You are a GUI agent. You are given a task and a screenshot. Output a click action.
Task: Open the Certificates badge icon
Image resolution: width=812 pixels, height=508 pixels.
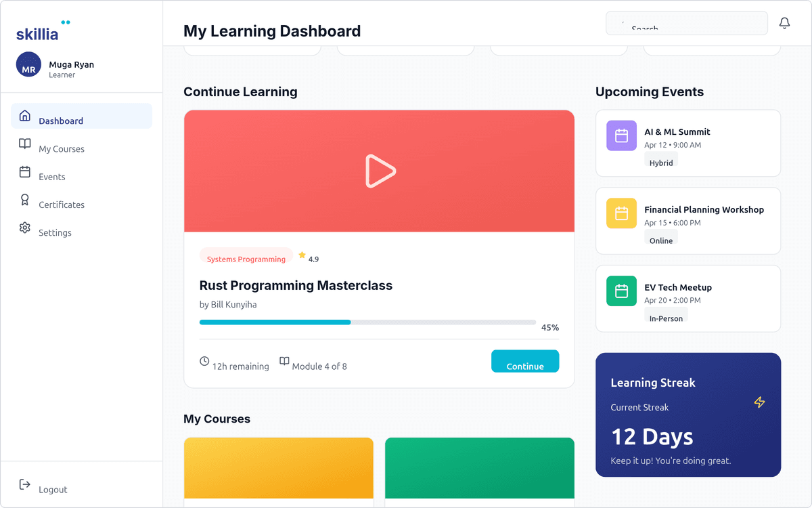24,199
